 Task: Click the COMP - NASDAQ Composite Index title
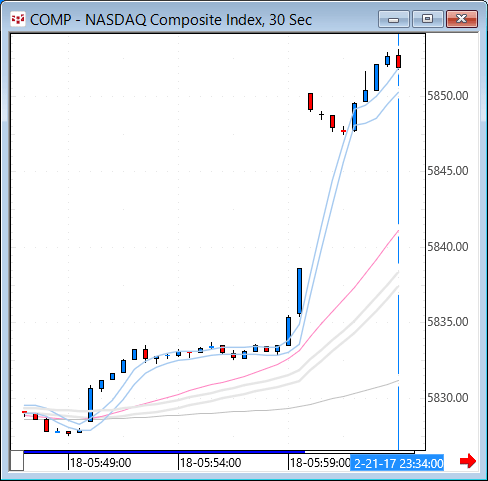[171, 20]
